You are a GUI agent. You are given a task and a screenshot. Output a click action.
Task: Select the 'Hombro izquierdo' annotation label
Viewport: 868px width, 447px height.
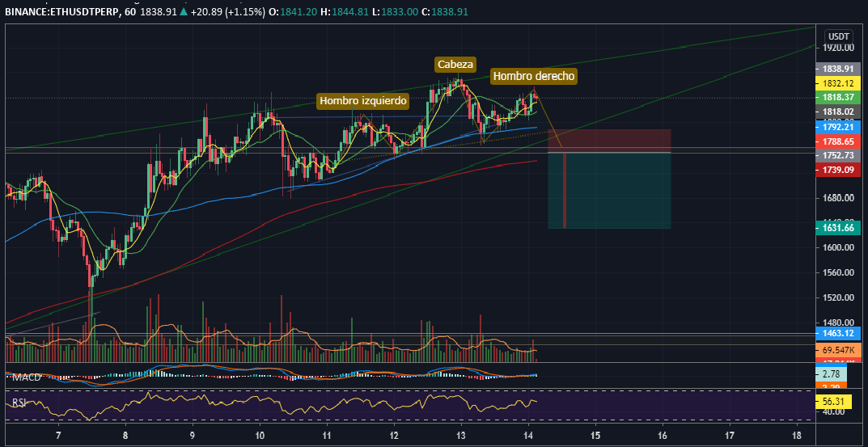[363, 101]
